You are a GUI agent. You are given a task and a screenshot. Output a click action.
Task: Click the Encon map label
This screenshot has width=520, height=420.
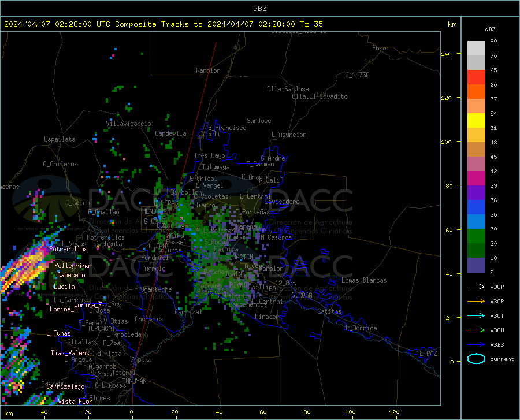(x=381, y=48)
